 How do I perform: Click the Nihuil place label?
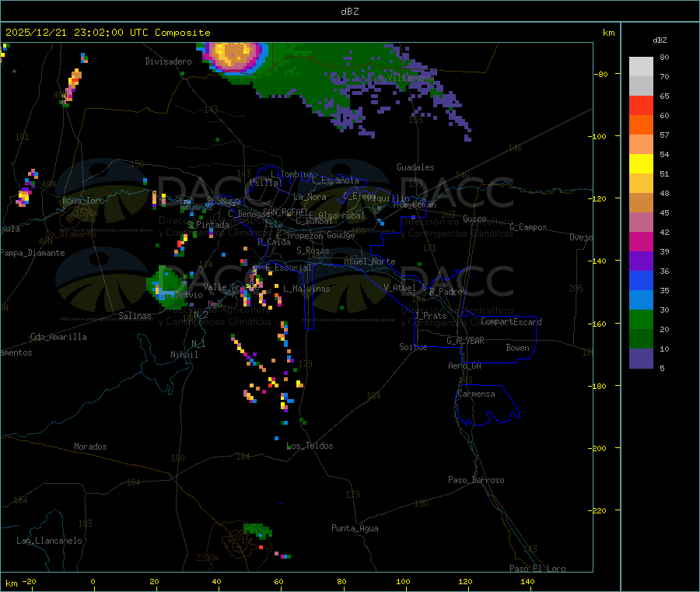(184, 355)
